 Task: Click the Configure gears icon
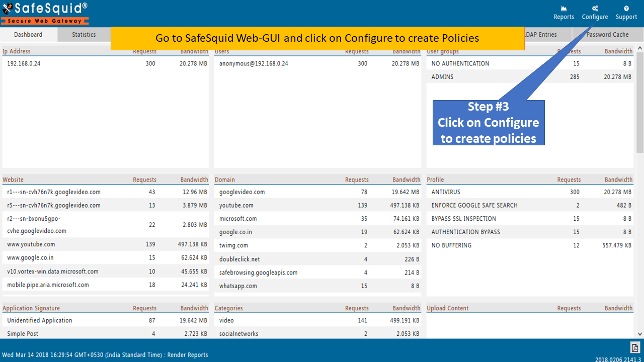coord(595,9)
